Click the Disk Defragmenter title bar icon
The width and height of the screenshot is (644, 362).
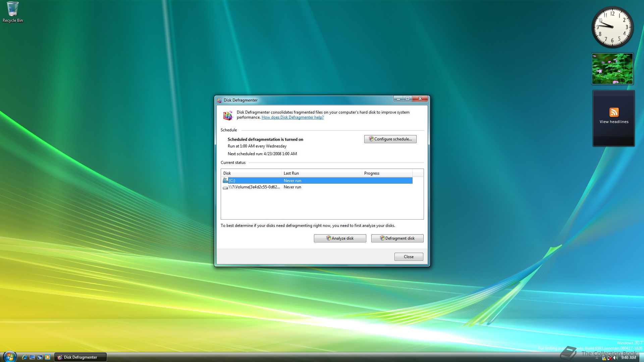tap(219, 100)
